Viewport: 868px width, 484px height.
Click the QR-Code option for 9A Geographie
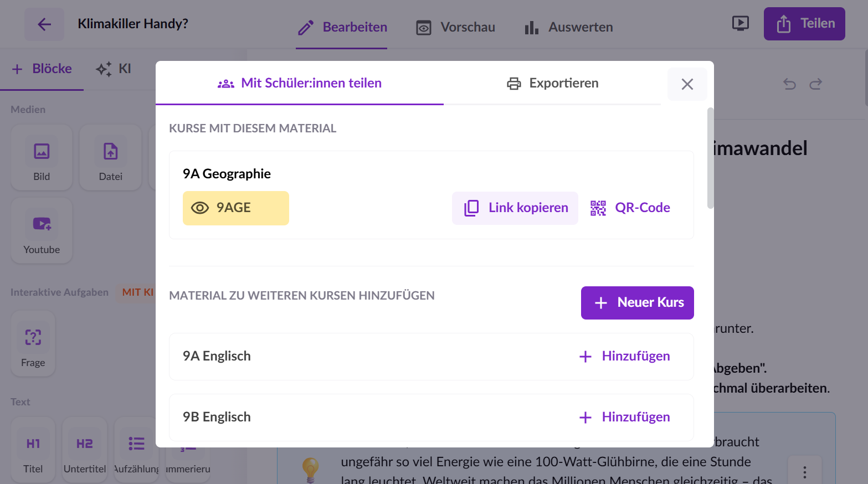pos(630,208)
